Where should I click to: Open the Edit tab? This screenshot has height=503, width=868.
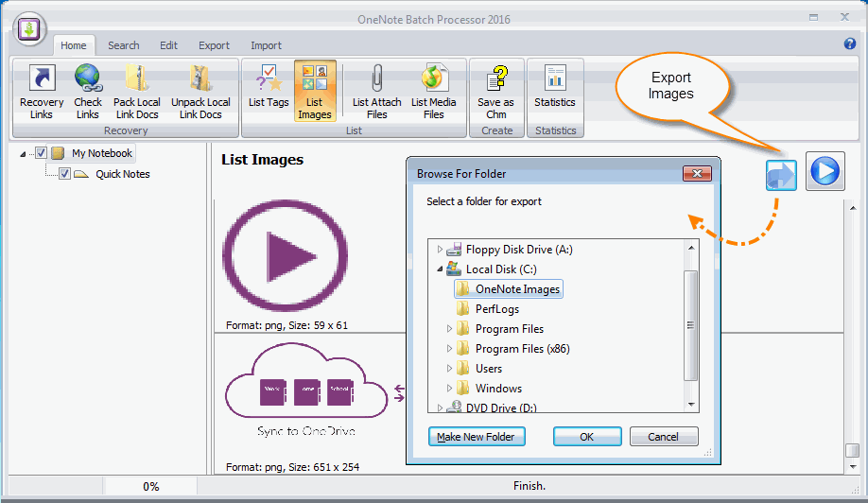(169, 45)
